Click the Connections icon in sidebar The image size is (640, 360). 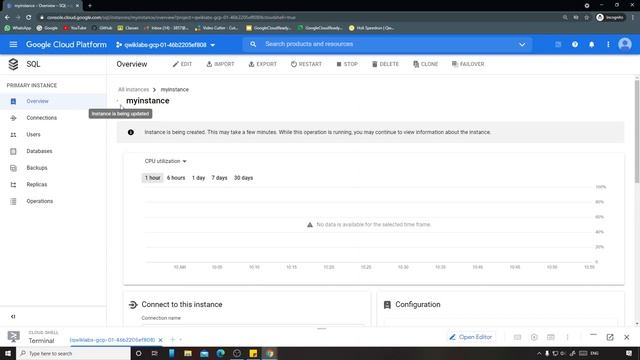click(x=13, y=118)
